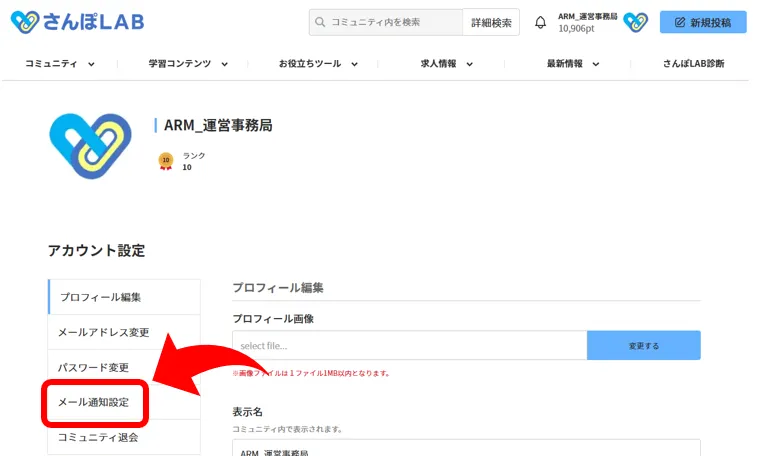The image size is (758, 456).
Task: Click the user avatar icon in header
Action: pyautogui.click(x=635, y=22)
